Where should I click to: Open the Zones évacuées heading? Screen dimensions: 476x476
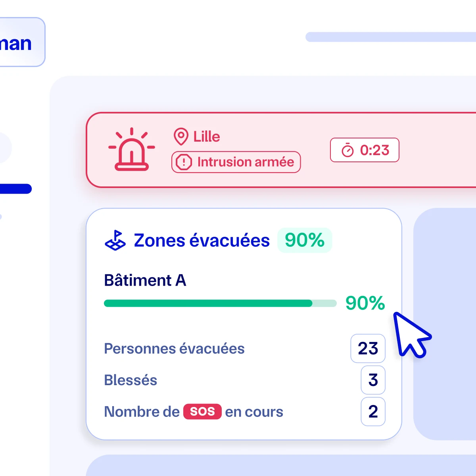(202, 240)
